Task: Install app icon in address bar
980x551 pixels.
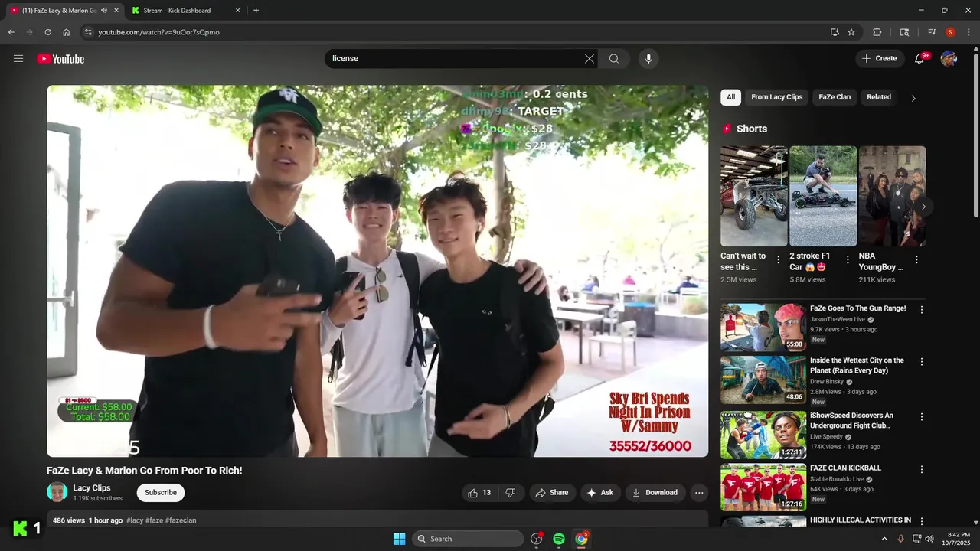Action: (x=835, y=32)
